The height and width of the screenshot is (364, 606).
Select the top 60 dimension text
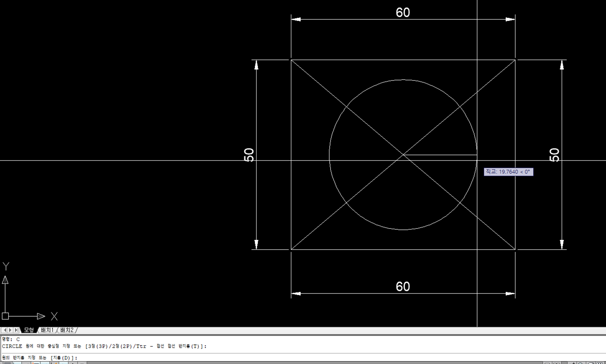pyautogui.click(x=403, y=13)
